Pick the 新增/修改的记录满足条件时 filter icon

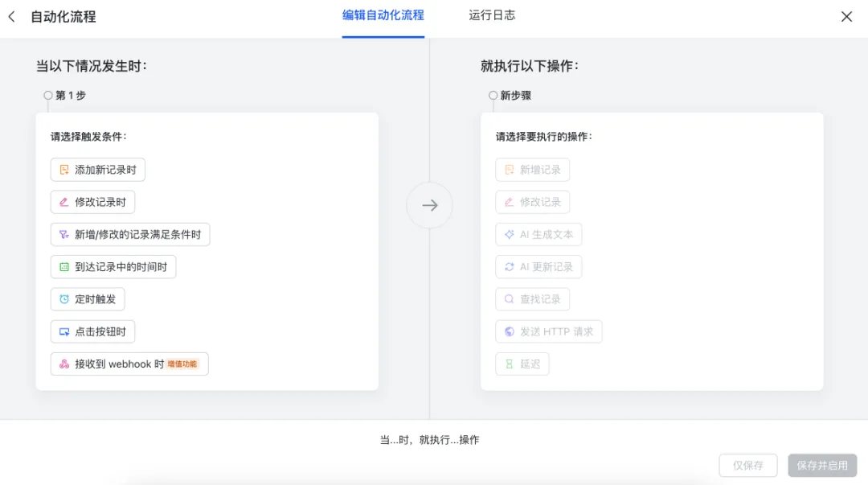pyautogui.click(x=64, y=235)
